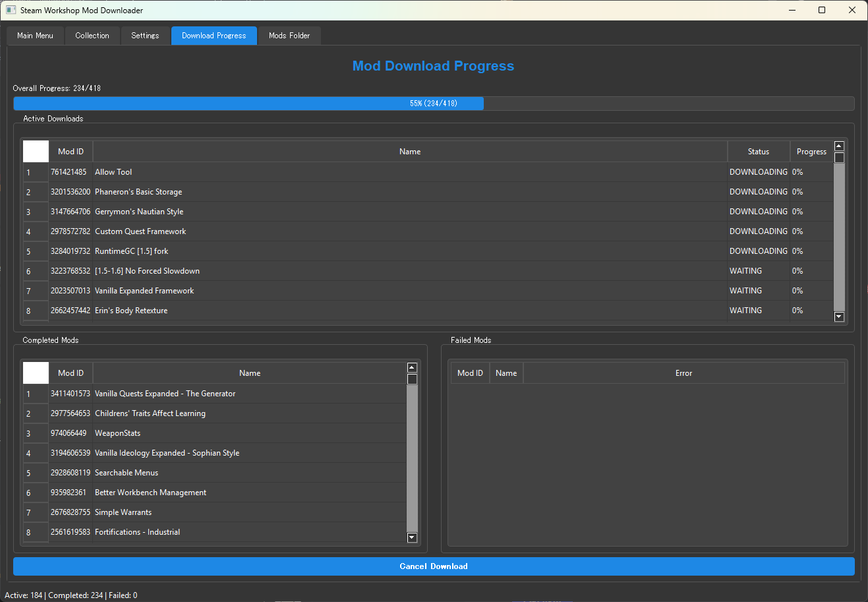Open the Collection tab
The height and width of the screenshot is (602, 868).
[x=92, y=36]
